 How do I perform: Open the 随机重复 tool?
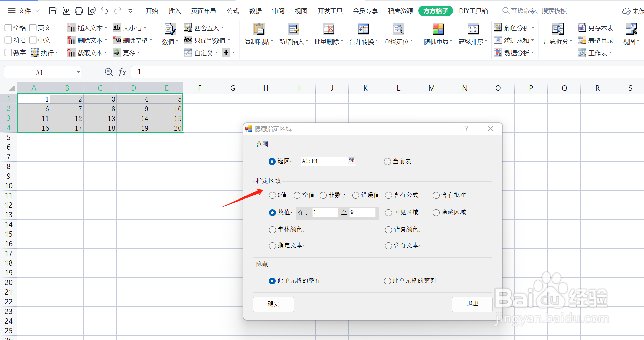[x=437, y=34]
